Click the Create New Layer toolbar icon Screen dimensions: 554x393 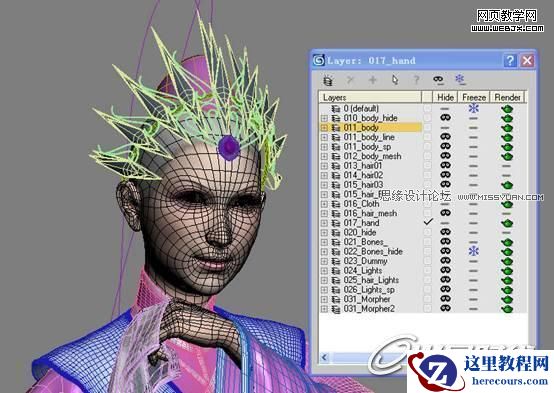point(328,80)
